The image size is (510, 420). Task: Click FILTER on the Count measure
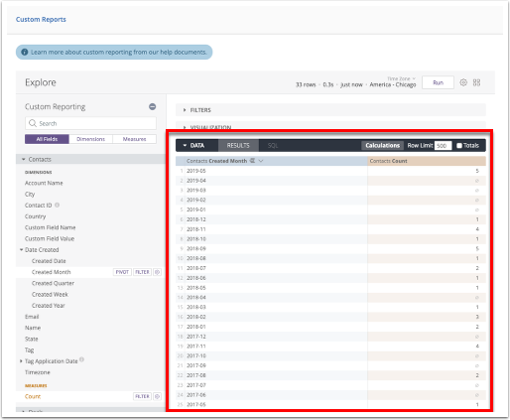(142, 396)
